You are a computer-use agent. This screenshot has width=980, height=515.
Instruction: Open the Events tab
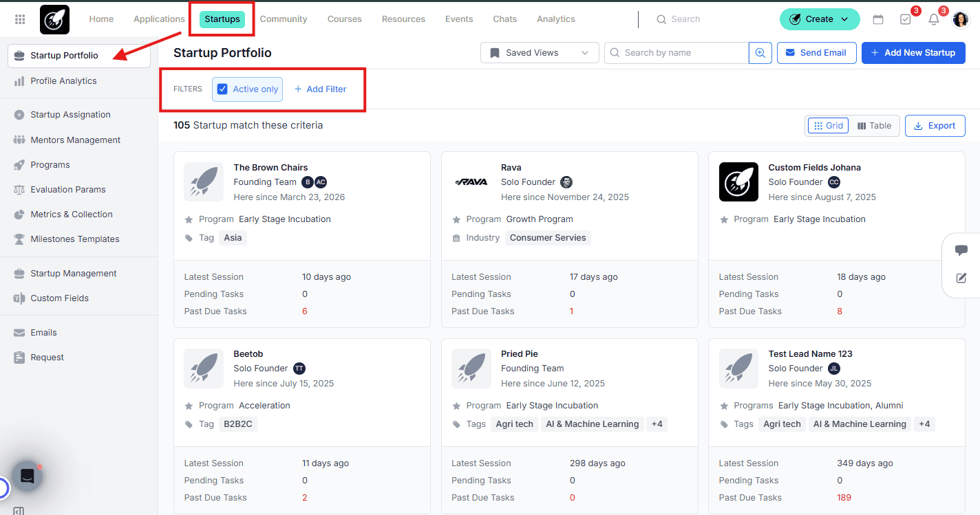[459, 19]
